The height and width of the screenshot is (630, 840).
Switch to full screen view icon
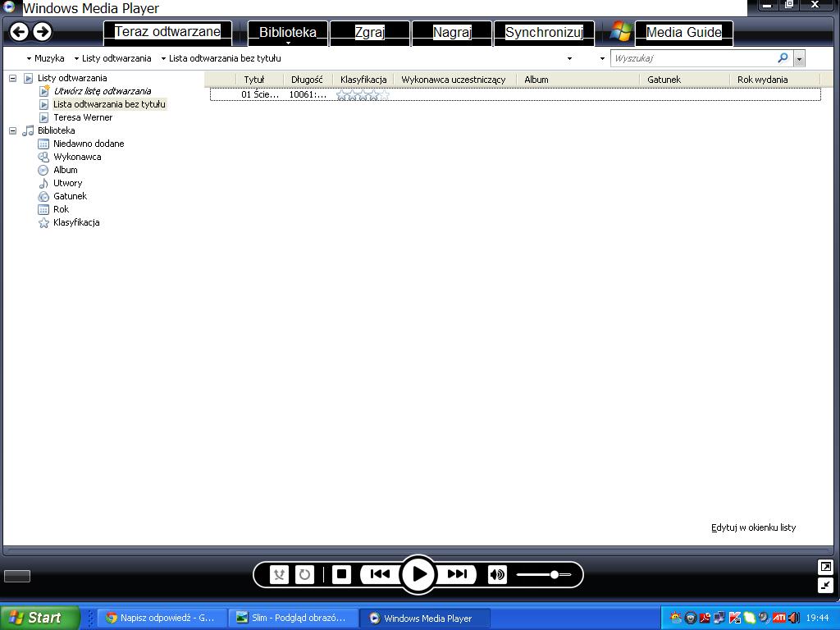825,566
